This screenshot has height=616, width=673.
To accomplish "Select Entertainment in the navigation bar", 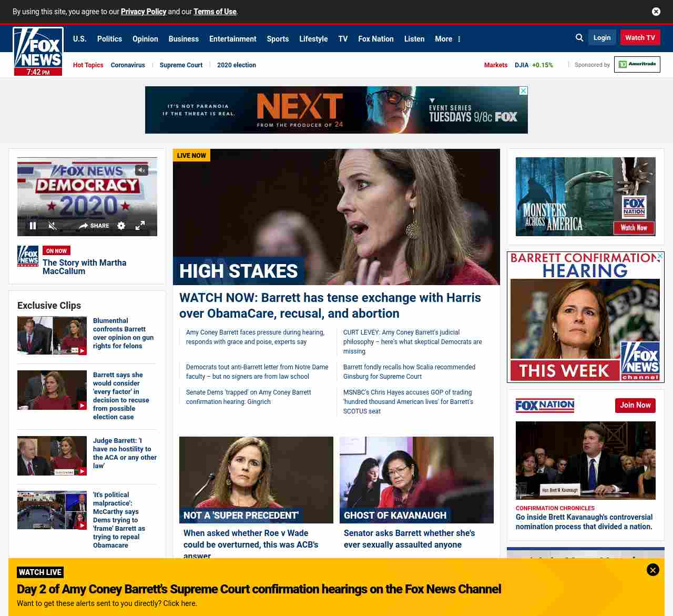I will coord(232,39).
